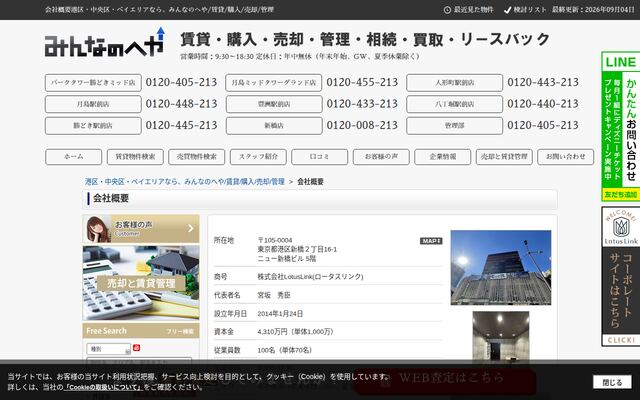640x400 pixels.
Task: Open 検討リスト checkmark link
Action: [x=525, y=9]
